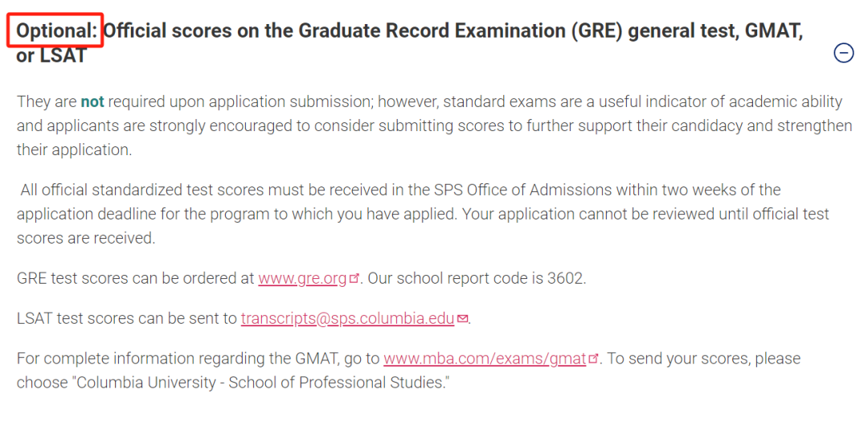Screen dimensions: 868x422
Task: Click the "GRE test scores can be ordered at" text
Action: (136, 278)
